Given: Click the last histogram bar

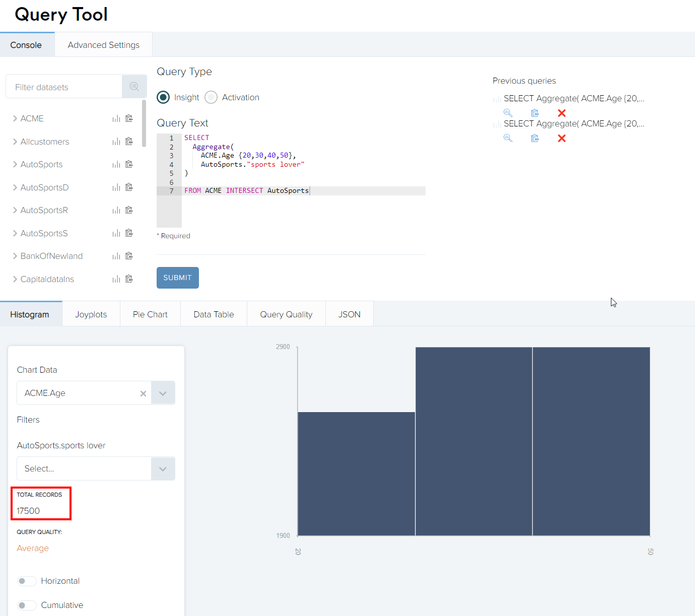Looking at the screenshot, I should click(x=591, y=441).
